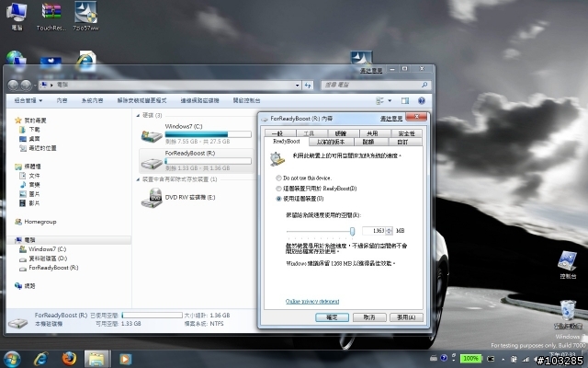Click the Map network drive toolbar command

click(x=199, y=100)
